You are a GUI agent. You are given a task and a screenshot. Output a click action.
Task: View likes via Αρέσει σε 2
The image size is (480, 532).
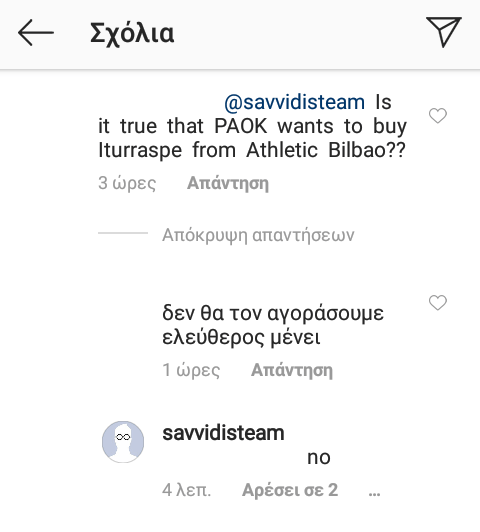pyautogui.click(x=290, y=490)
